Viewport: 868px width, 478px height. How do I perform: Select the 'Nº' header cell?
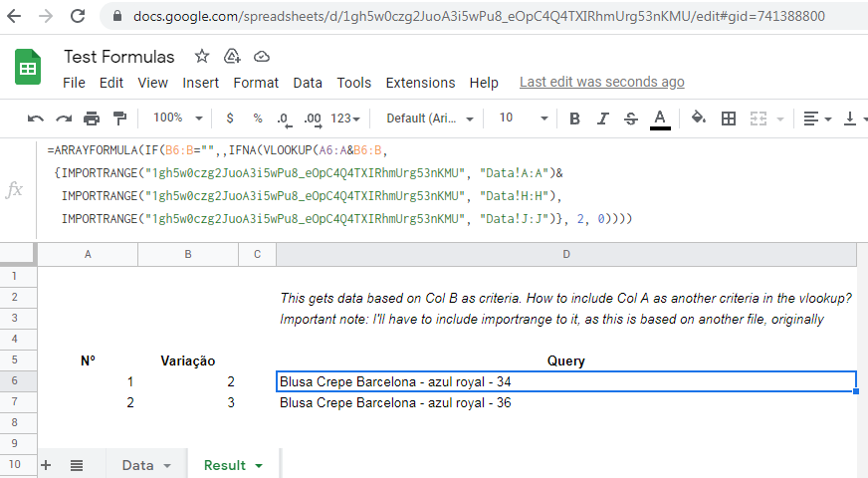88,360
